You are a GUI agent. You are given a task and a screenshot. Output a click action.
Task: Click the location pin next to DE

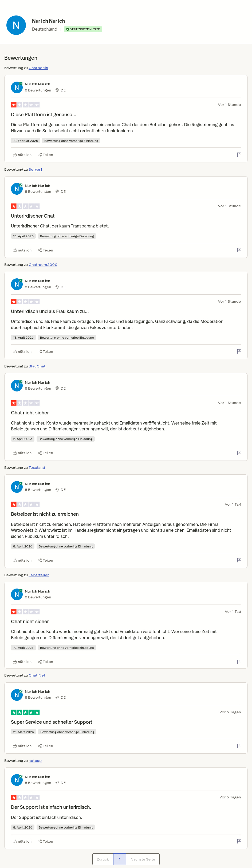57,90
